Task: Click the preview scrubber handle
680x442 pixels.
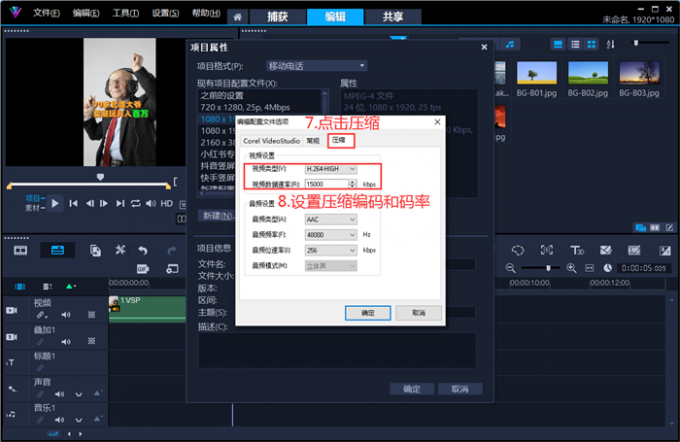Action: (x=100, y=177)
